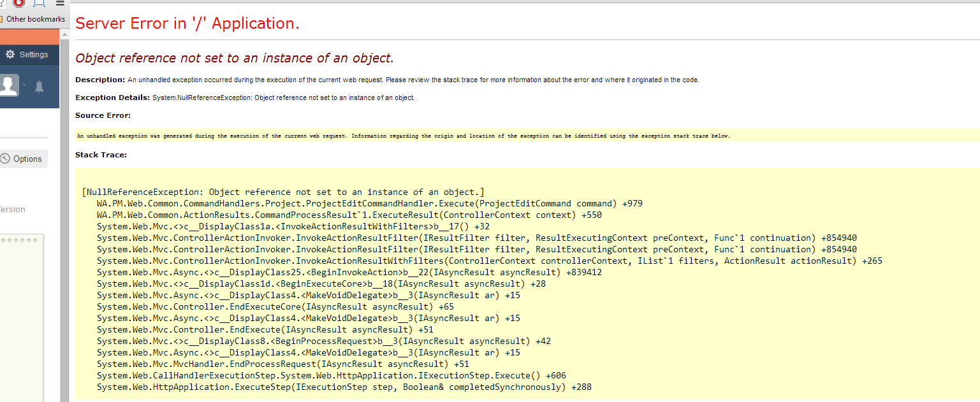Open the notifications bell
Image resolution: width=980 pixels, height=402 pixels.
click(x=39, y=87)
